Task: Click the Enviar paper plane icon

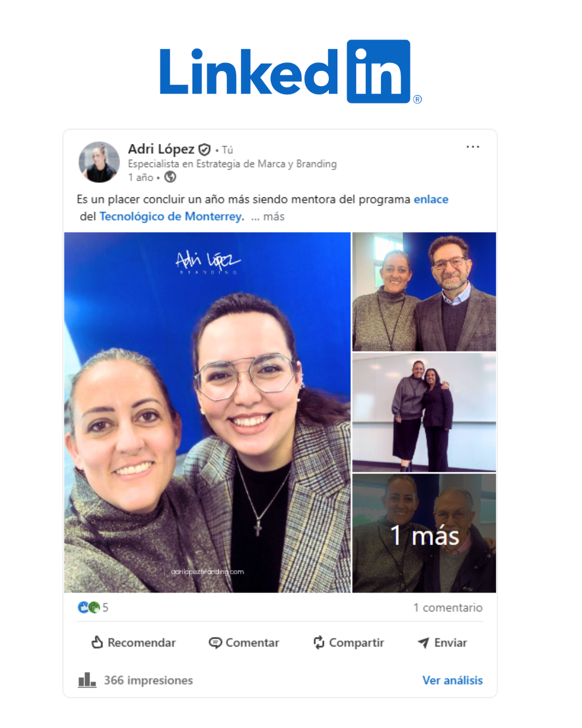Action: coord(424,642)
